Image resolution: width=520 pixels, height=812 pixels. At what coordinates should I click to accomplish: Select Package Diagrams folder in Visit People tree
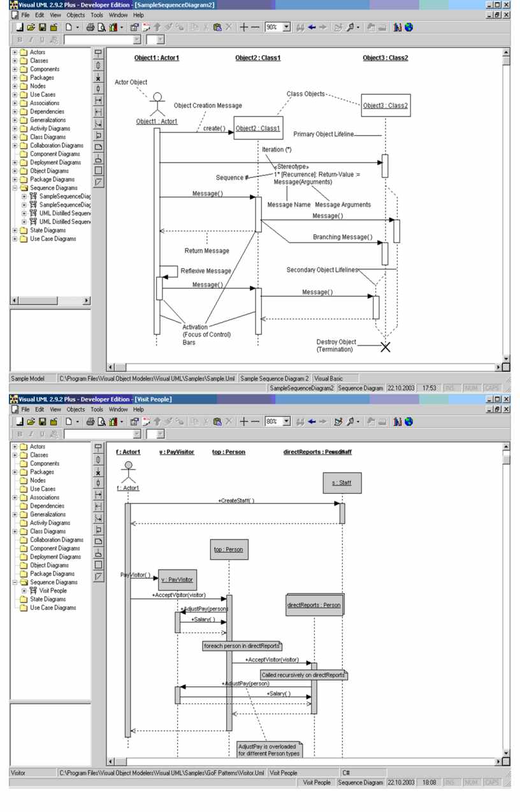[52, 573]
